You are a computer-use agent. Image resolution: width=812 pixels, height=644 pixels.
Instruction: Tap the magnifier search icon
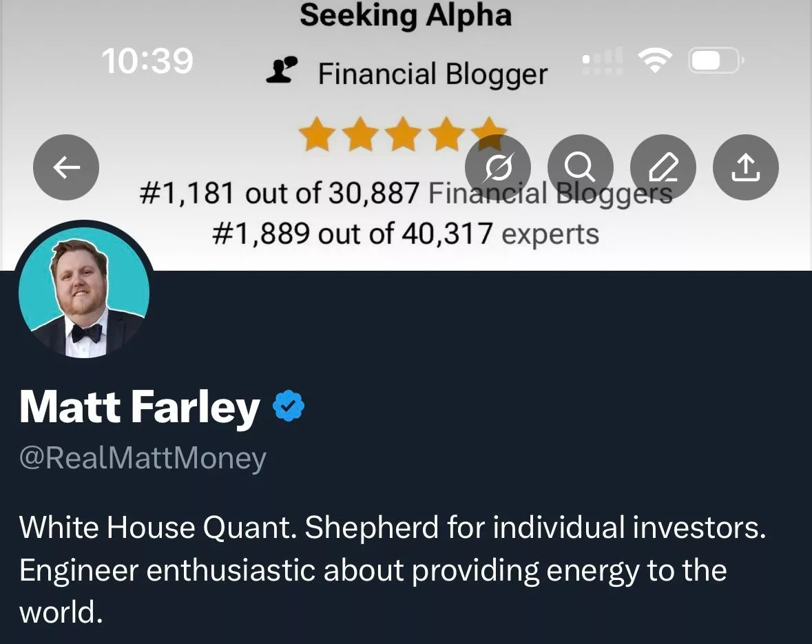coord(581,167)
